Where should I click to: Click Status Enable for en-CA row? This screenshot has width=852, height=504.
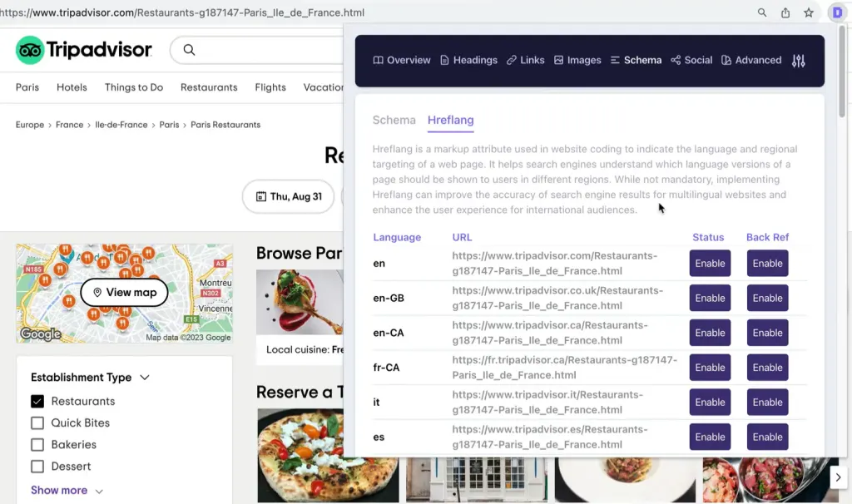tap(710, 333)
